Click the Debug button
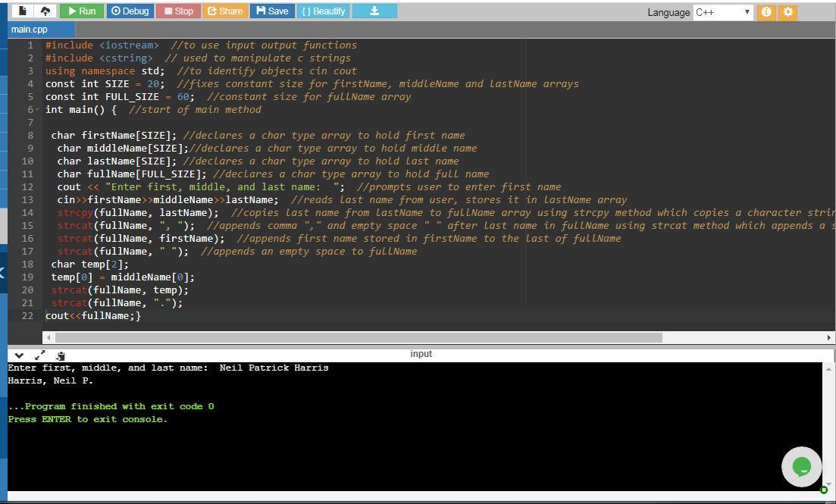 (130, 11)
